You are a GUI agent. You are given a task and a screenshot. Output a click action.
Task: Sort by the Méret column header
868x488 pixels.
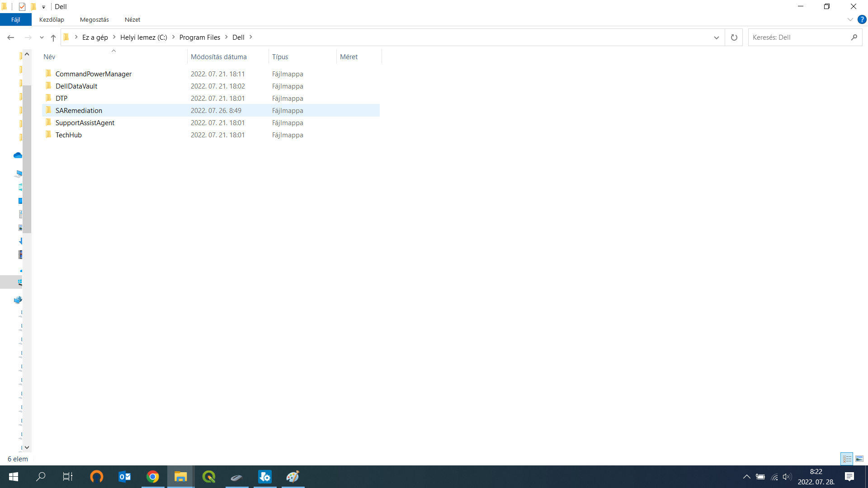tap(359, 57)
